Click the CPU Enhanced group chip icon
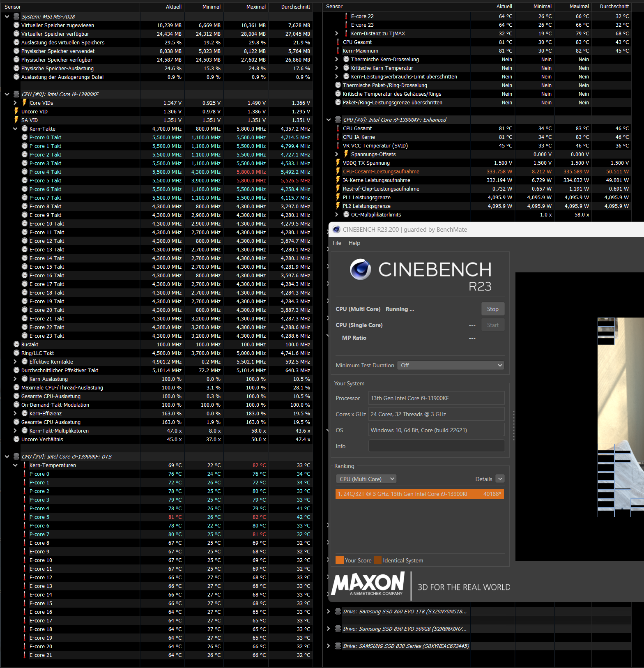Viewport: 644px width, 668px height. click(x=338, y=120)
